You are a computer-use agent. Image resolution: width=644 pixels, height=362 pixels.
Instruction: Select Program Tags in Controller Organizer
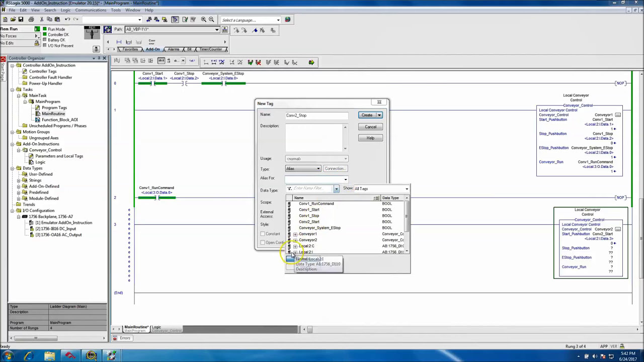pyautogui.click(x=54, y=108)
